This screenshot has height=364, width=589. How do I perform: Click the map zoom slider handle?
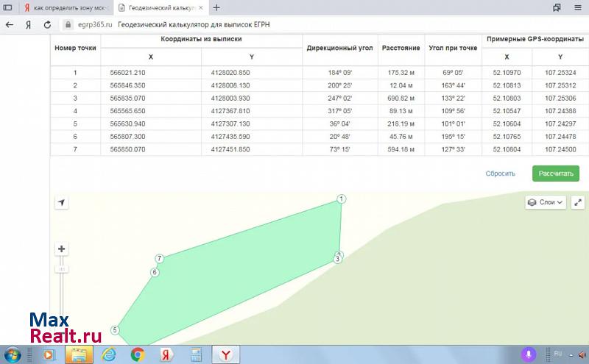pos(62,269)
